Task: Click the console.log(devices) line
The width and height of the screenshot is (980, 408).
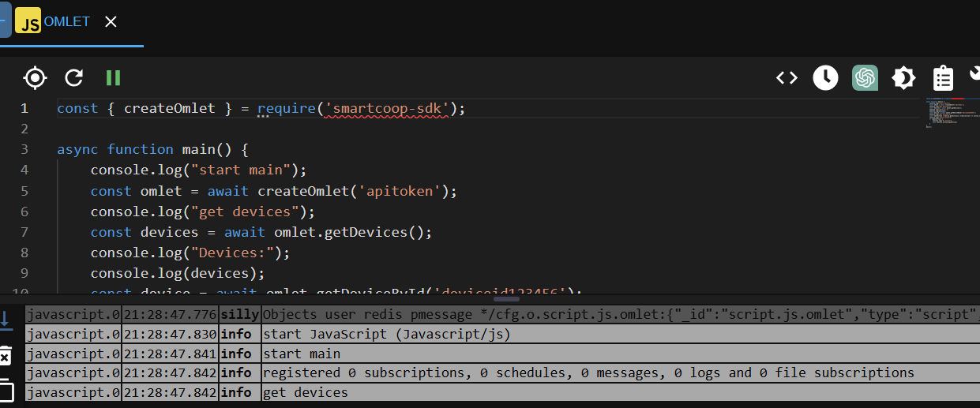Action: 178,273
